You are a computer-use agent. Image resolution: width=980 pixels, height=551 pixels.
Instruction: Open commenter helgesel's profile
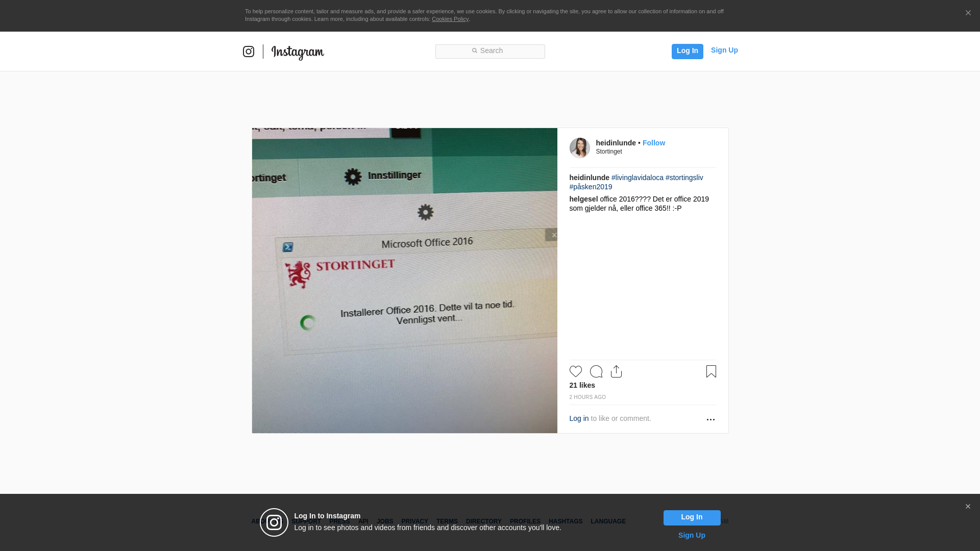click(x=583, y=199)
